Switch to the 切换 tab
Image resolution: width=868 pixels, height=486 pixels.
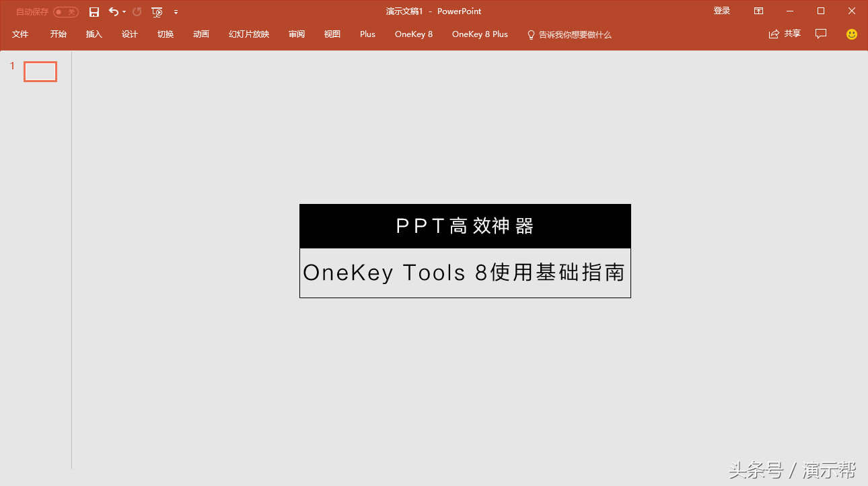(x=166, y=34)
